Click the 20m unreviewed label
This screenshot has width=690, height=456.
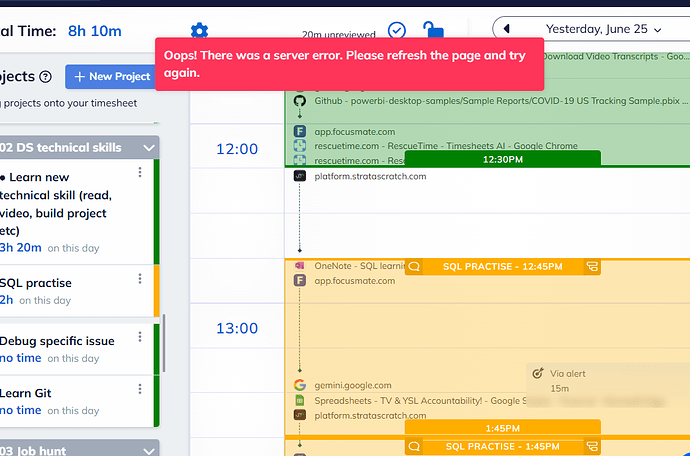(339, 34)
